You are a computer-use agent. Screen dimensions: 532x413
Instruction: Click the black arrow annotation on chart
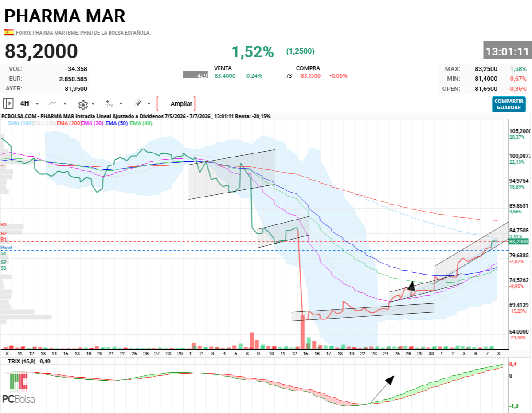coord(411,286)
